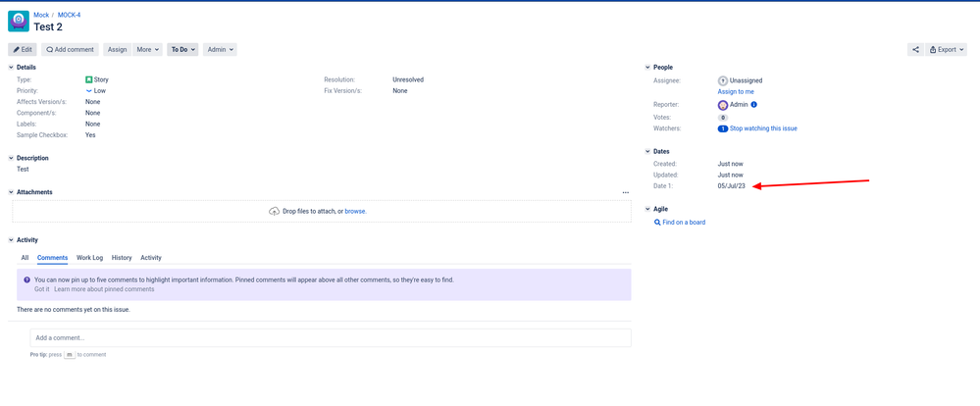
Task: Click the Mock project avatar icon
Action: pos(19,21)
